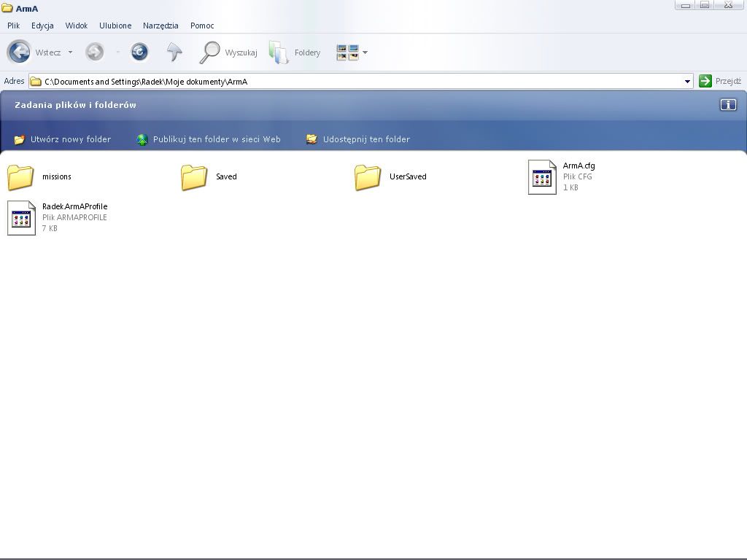Click the share folder icon
Viewport: 747px width, 560px height.
[x=311, y=139]
